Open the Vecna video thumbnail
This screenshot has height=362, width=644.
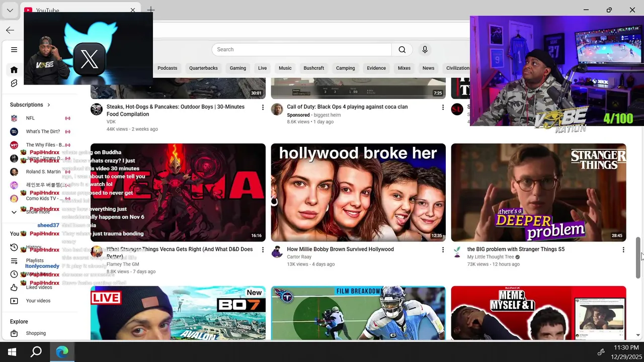coord(178,193)
